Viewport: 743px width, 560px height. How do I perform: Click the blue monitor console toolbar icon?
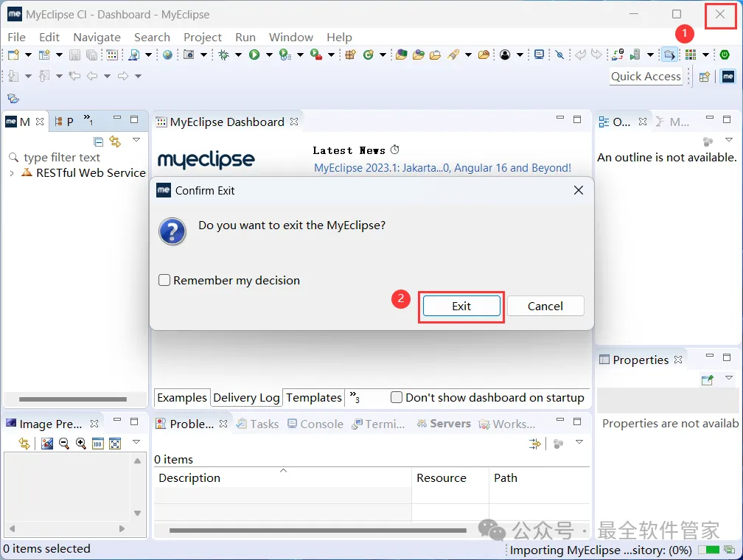click(x=540, y=55)
